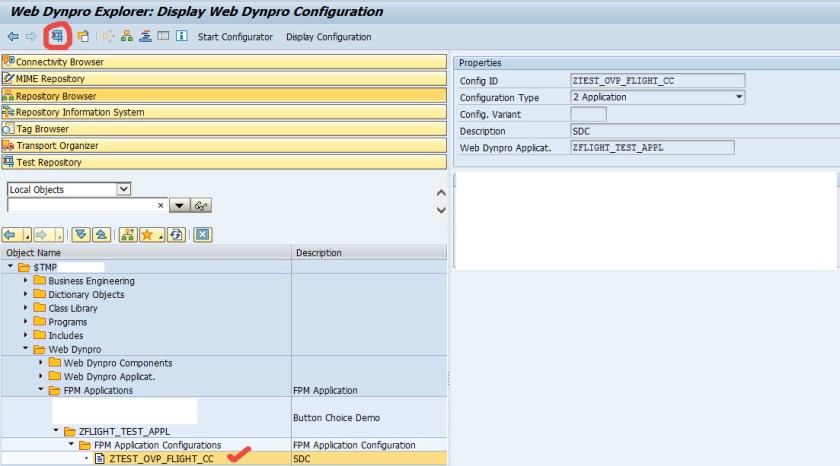Click the hierarchy display icon in tree toolbar
The width and height of the screenshot is (840, 466).
pyautogui.click(x=128, y=235)
